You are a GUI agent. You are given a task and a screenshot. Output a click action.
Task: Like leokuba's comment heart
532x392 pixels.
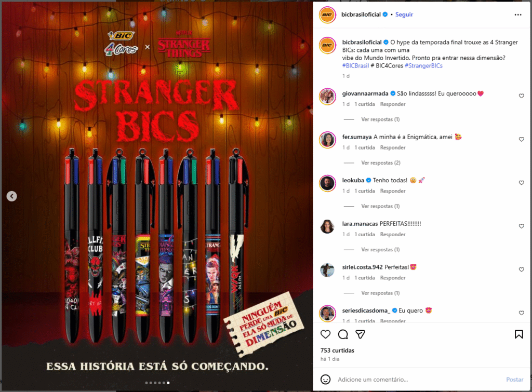pyautogui.click(x=522, y=183)
